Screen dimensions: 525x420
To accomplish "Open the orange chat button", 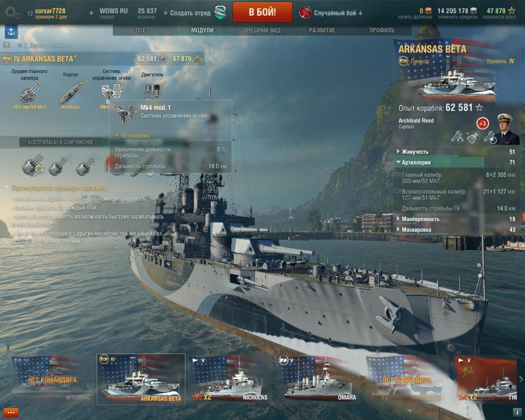I will 11,413.
